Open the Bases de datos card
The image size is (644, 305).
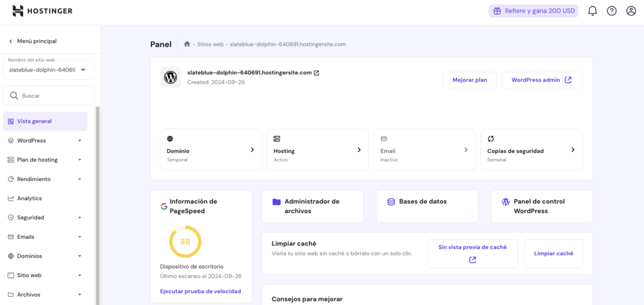click(427, 202)
